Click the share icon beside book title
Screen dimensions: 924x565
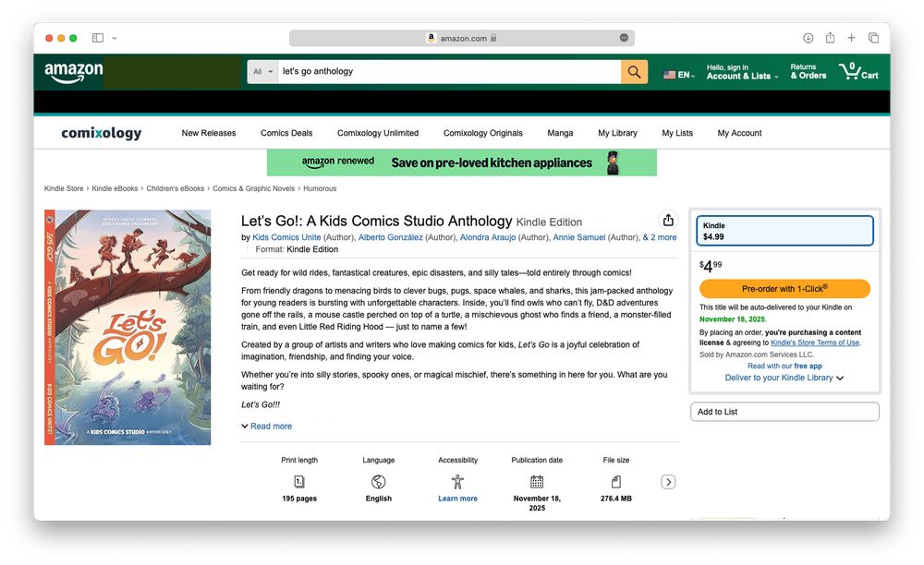point(668,220)
